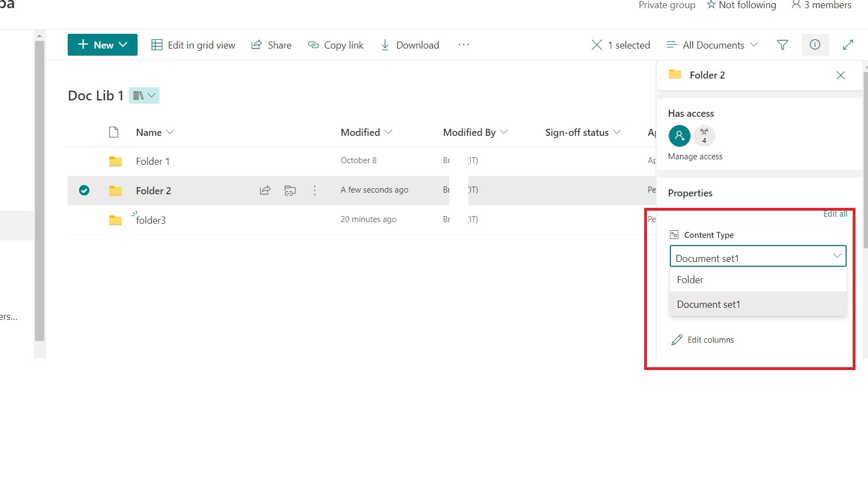Viewport: 868px width, 478px height.
Task: Expand library to full screen icon
Action: pyautogui.click(x=848, y=45)
